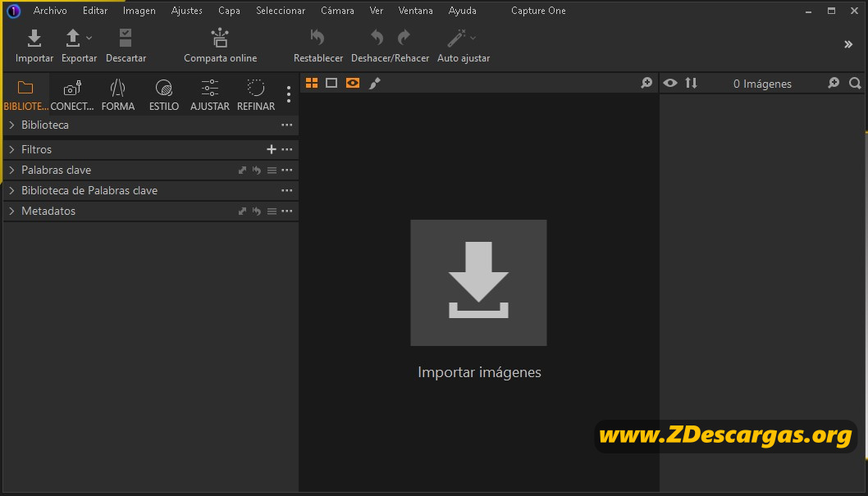This screenshot has height=496, width=868.
Task: Open Palabras clave presets list icon
Action: pyautogui.click(x=272, y=171)
